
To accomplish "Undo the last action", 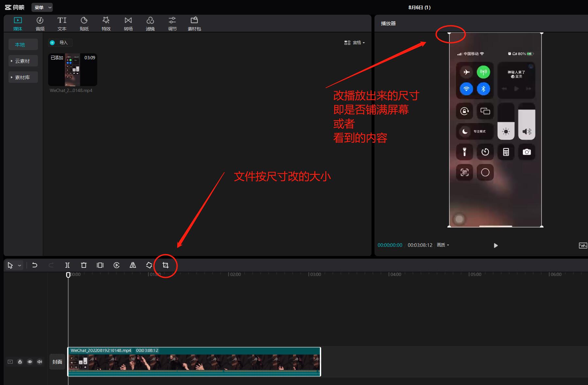I will (35, 265).
